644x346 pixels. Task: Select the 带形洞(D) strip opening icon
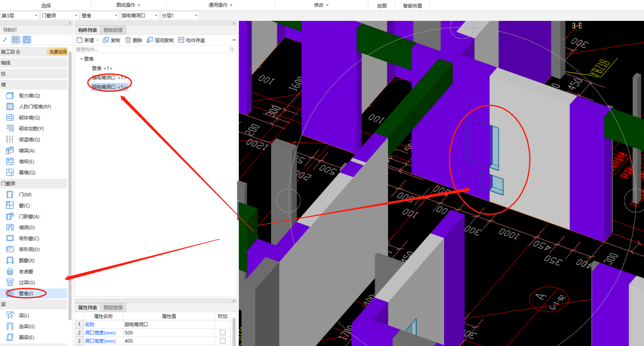click(x=10, y=250)
